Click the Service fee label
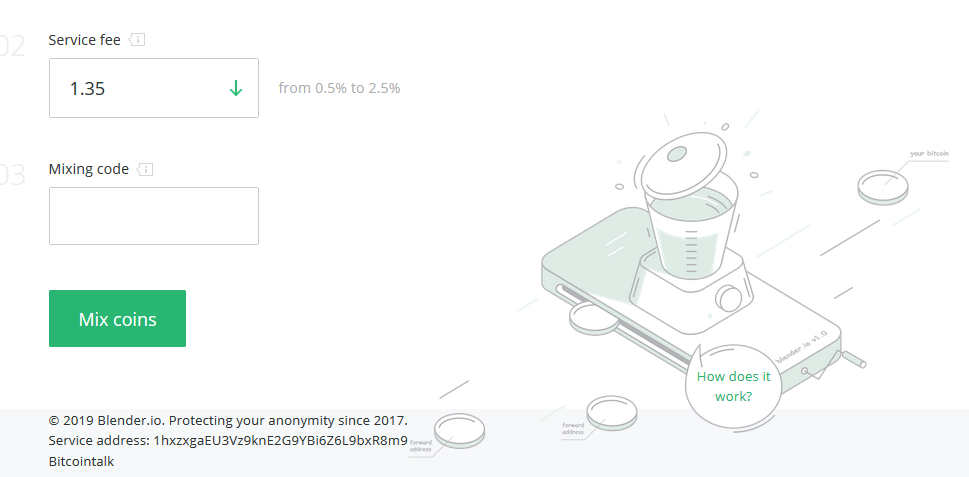 coord(85,40)
